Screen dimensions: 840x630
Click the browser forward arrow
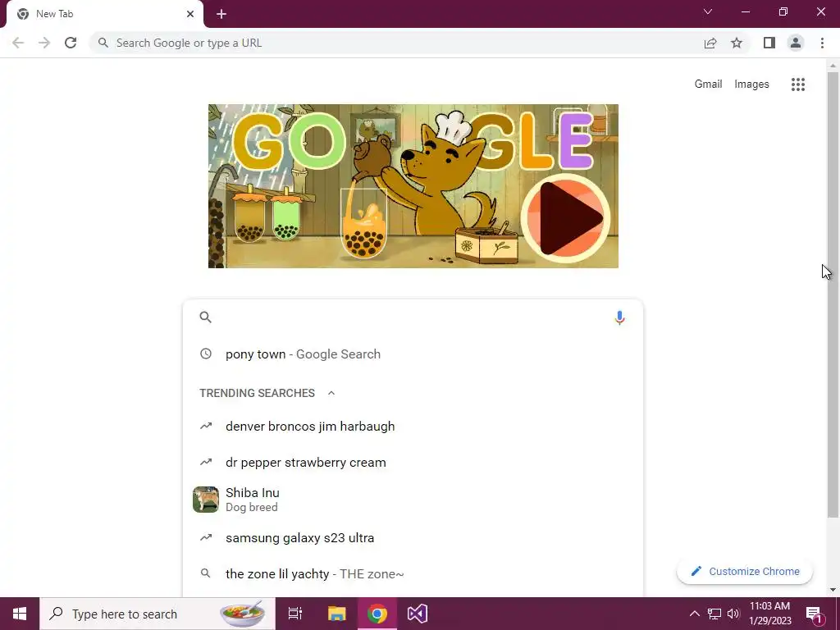pos(44,43)
